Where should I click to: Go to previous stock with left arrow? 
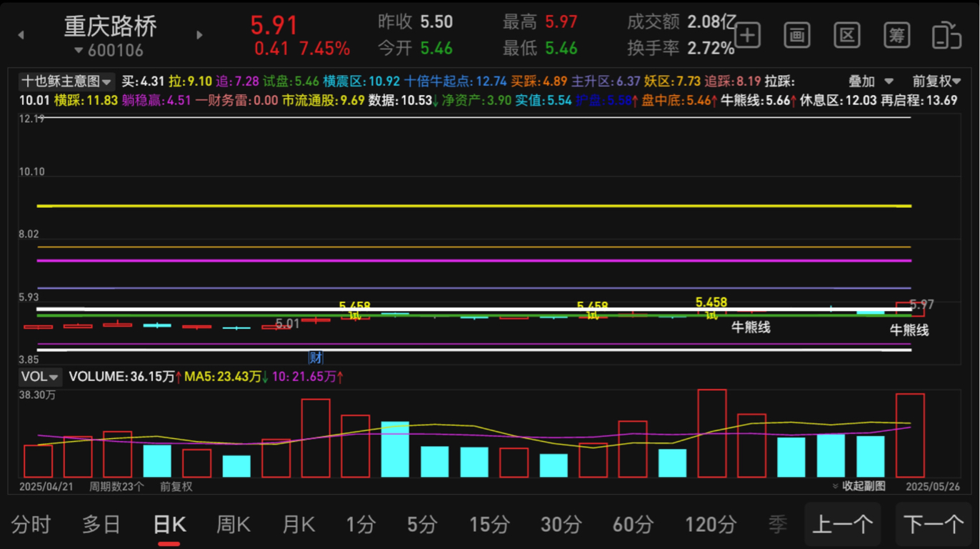[x=21, y=35]
